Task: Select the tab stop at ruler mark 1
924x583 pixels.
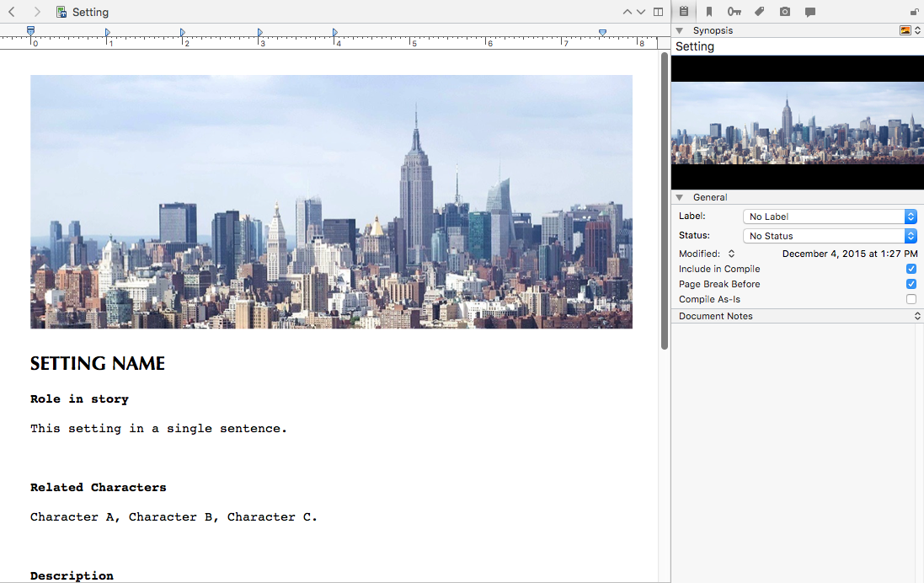Action: click(x=107, y=32)
